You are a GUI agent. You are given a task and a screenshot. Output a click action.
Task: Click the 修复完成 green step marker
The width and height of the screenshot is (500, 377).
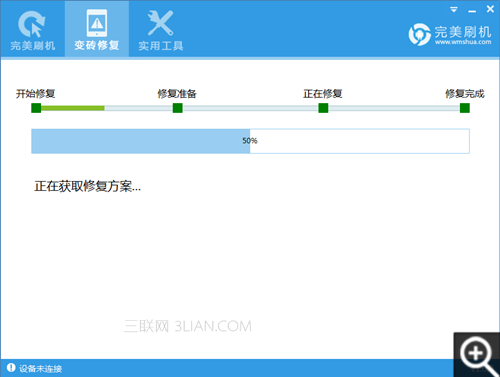(x=465, y=108)
